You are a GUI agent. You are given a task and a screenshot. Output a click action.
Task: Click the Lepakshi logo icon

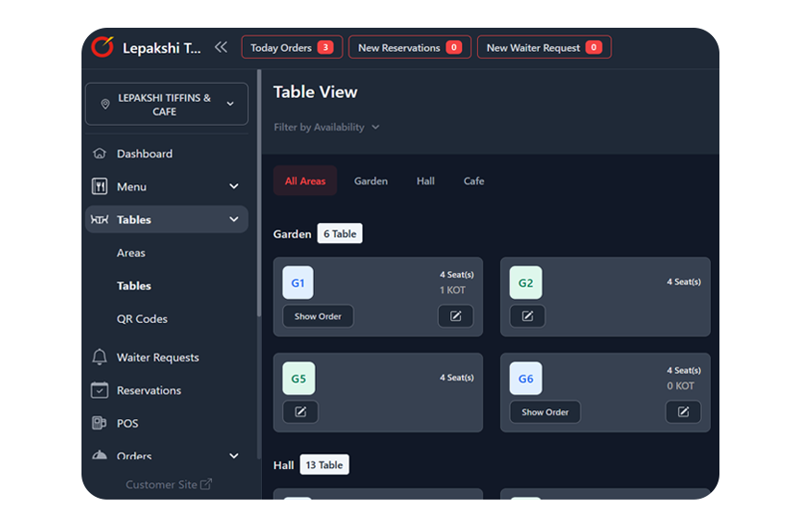click(x=103, y=47)
